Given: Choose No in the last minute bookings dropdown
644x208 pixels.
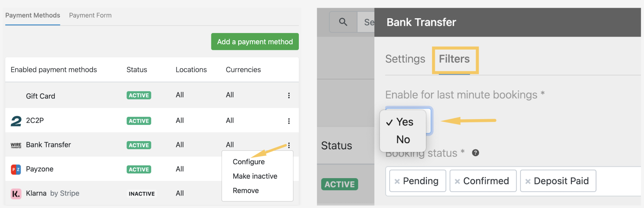Looking at the screenshot, I should tap(403, 140).
